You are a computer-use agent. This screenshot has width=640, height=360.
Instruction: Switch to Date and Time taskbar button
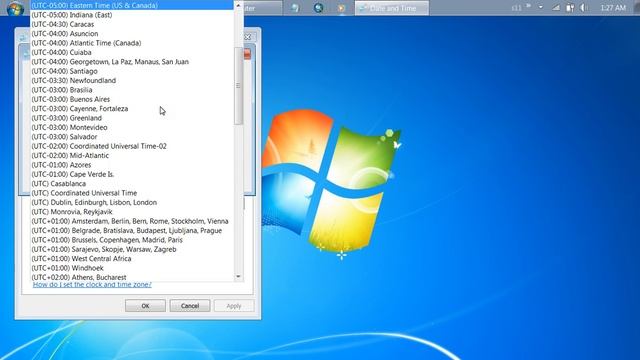pos(392,8)
